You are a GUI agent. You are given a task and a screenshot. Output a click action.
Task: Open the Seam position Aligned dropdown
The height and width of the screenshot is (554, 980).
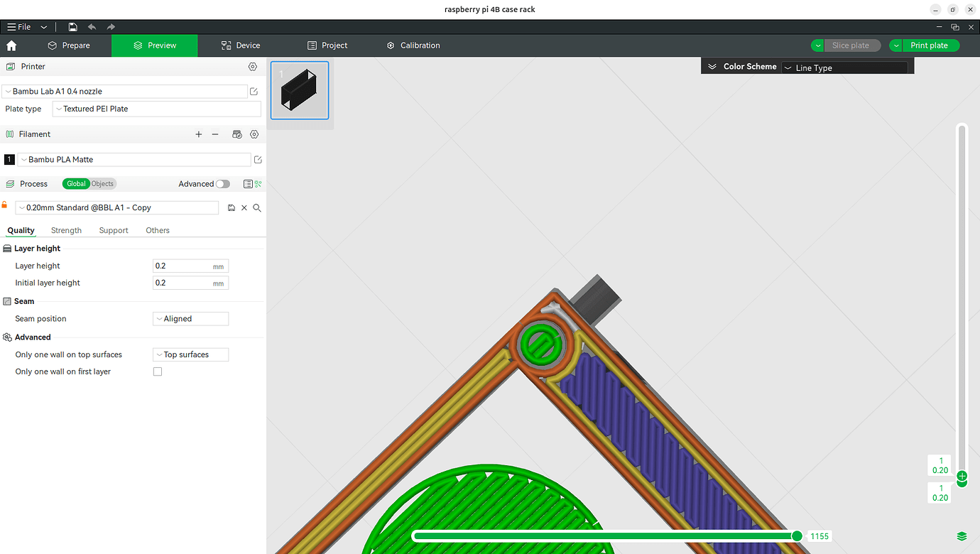[x=191, y=319]
